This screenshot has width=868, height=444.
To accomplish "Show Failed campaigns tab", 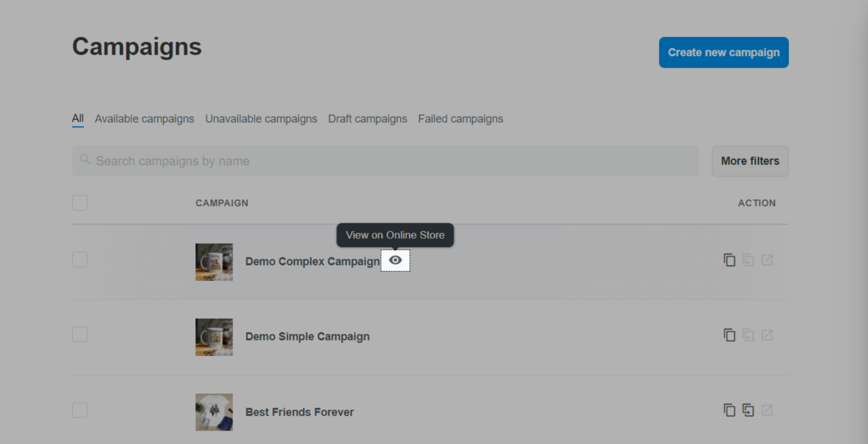I will 461,119.
